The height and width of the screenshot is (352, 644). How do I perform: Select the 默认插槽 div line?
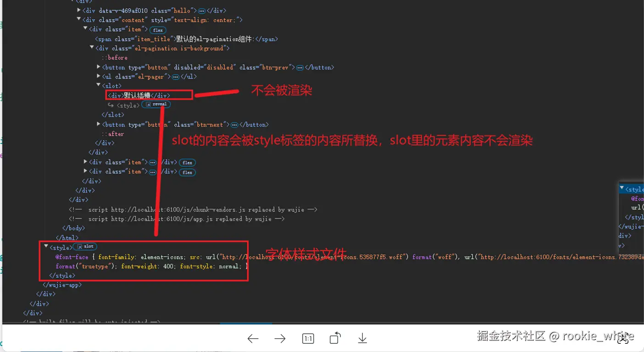tap(139, 95)
